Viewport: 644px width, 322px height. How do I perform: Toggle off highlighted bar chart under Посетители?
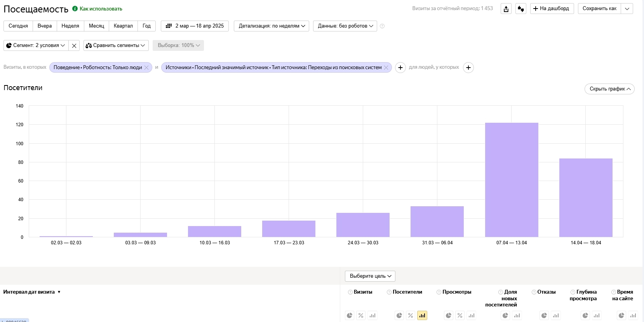pos(422,315)
